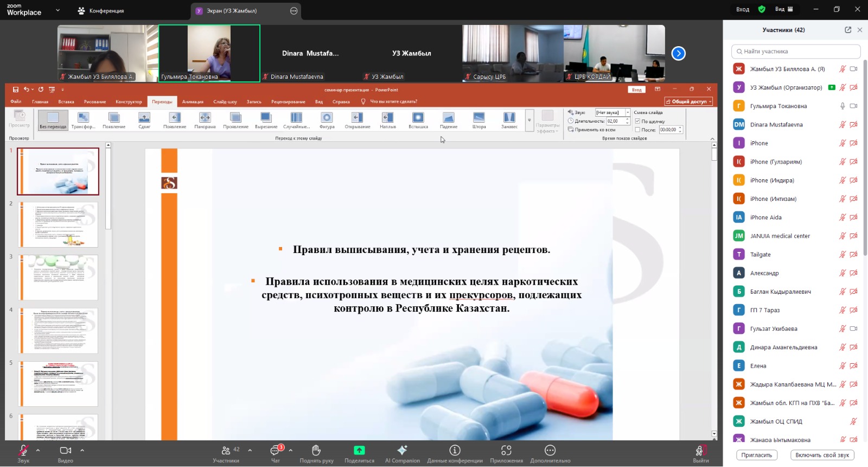Click Включить свой звук button
868x467 pixels.
822,455
